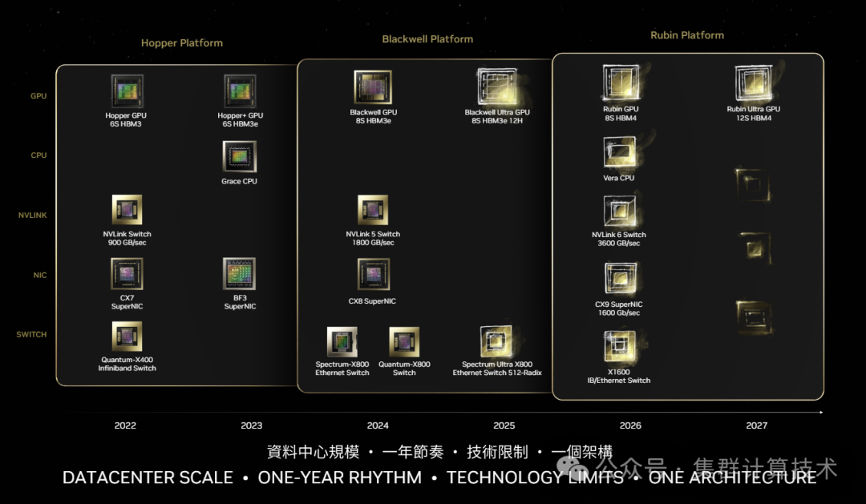Screen dimensions: 866x504
Task: Click the NVLink 6 Switch sketch icon
Action: (x=620, y=211)
